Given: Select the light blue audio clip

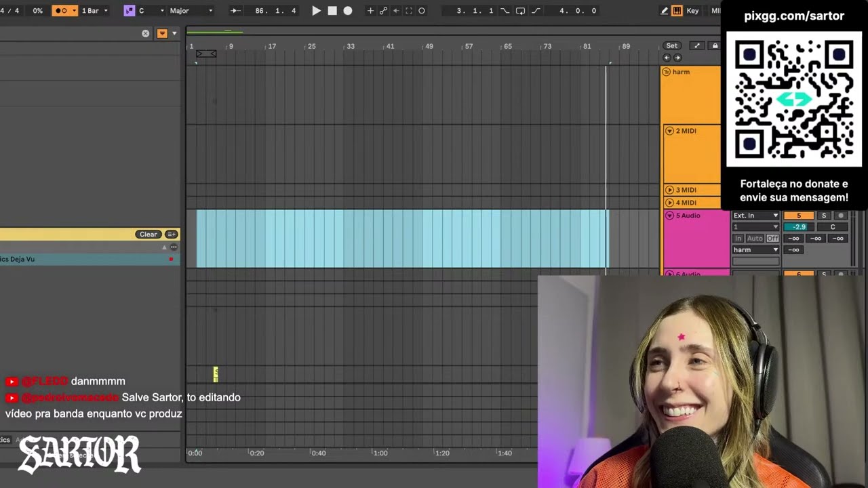Looking at the screenshot, I should click(402, 239).
